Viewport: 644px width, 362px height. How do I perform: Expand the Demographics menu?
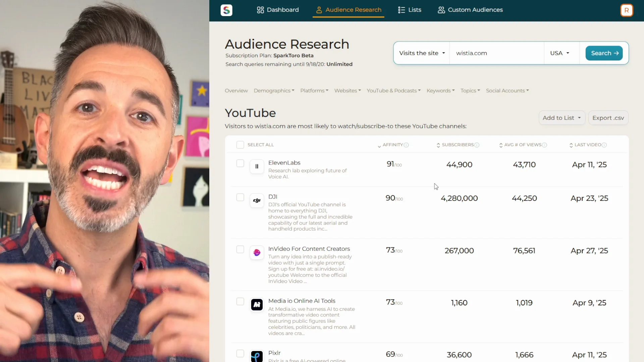(274, 90)
